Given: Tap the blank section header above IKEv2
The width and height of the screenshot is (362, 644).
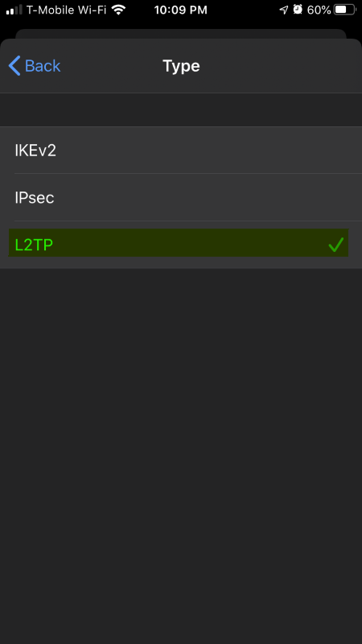Looking at the screenshot, I should tap(181, 110).
